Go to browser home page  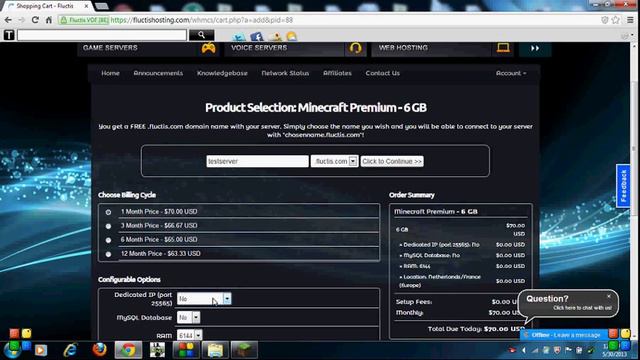pos(49,20)
